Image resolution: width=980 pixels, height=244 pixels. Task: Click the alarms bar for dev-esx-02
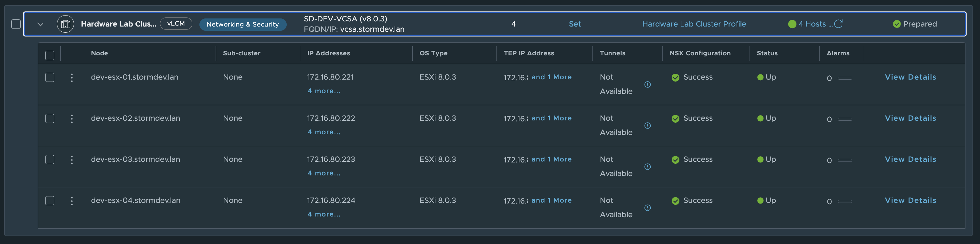845,119
